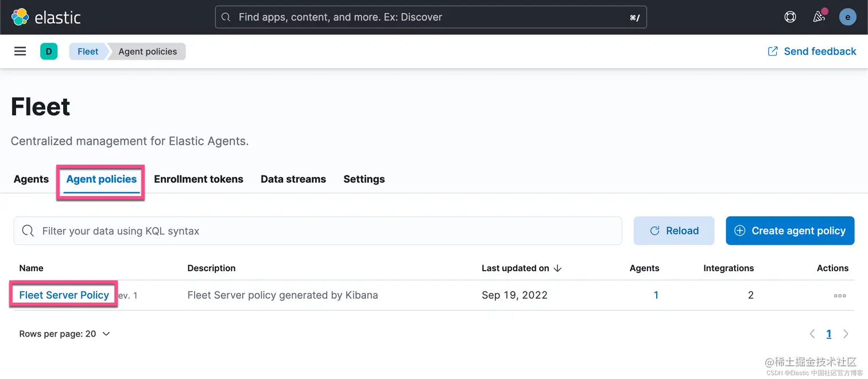The image size is (868, 379).
Task: Click the Reload button
Action: 674,230
